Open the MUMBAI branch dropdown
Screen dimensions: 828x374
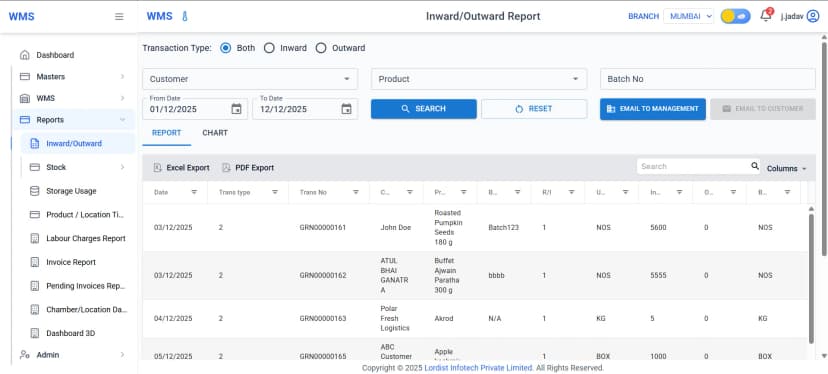coord(689,16)
